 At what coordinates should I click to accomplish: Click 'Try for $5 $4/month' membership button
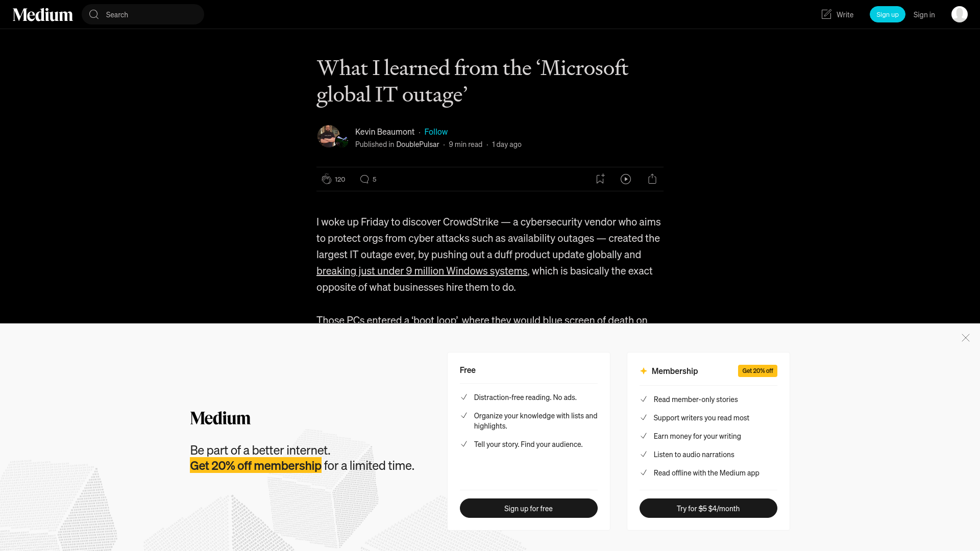pos(708,508)
